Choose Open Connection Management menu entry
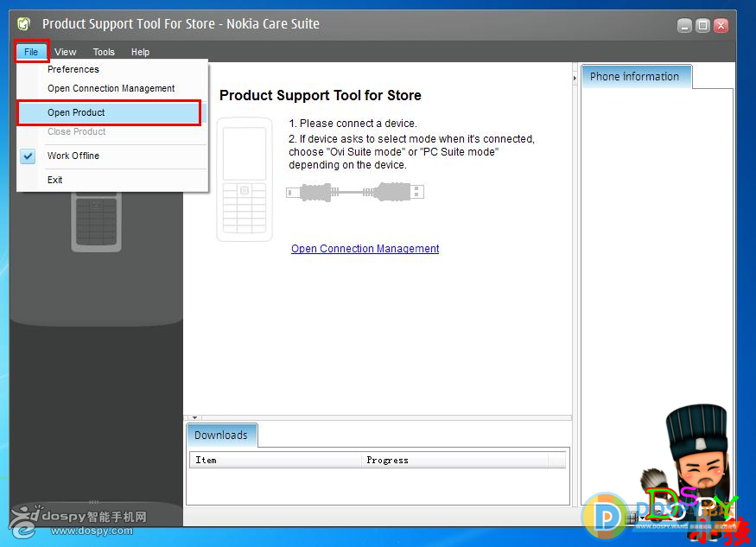Viewport: 756px width, 547px height. point(111,88)
